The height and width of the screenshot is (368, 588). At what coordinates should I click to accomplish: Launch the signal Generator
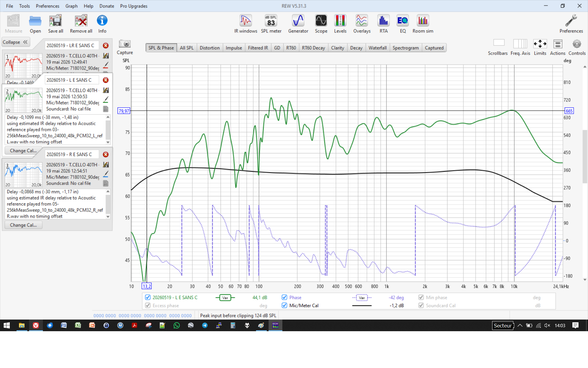coord(298,24)
